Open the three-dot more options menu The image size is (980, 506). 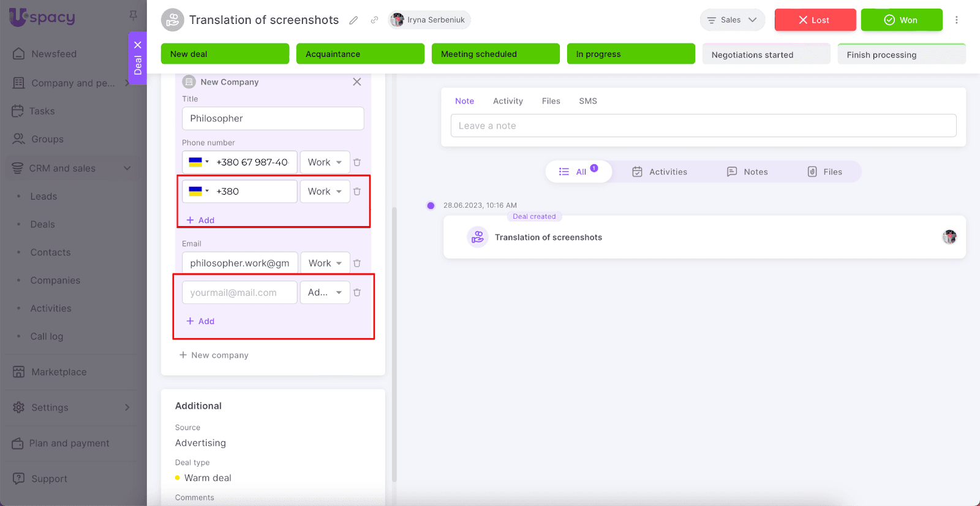coord(956,20)
